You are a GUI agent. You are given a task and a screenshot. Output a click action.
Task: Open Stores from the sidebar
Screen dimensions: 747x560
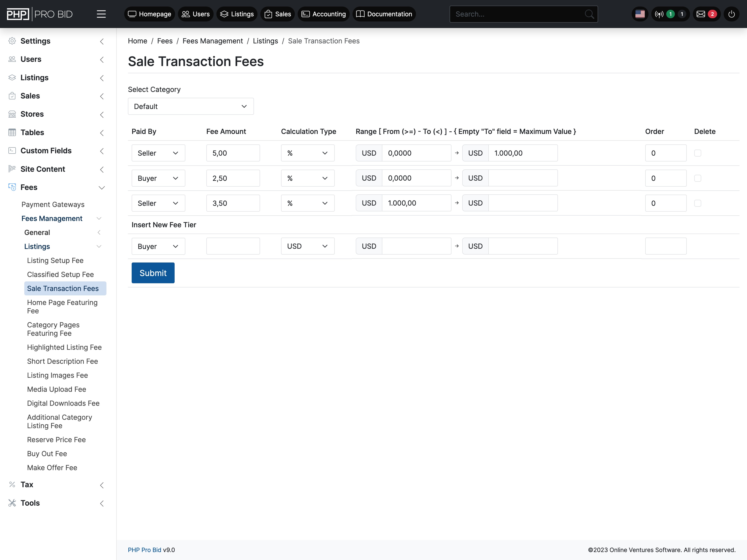pyautogui.click(x=32, y=114)
